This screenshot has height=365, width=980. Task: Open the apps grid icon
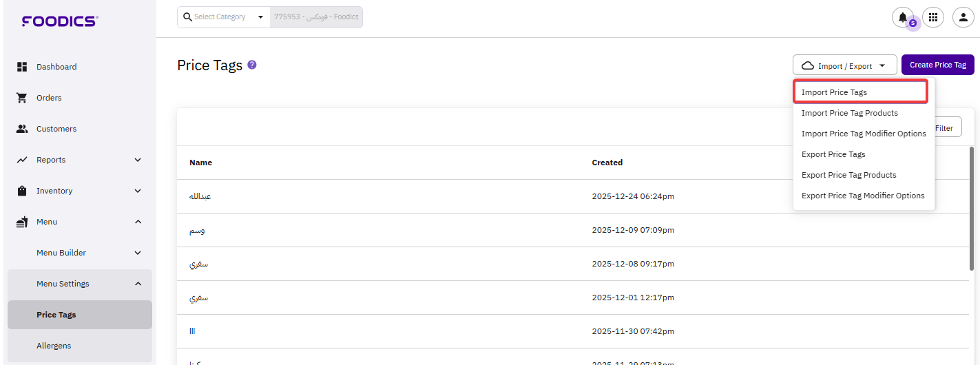pos(933,17)
